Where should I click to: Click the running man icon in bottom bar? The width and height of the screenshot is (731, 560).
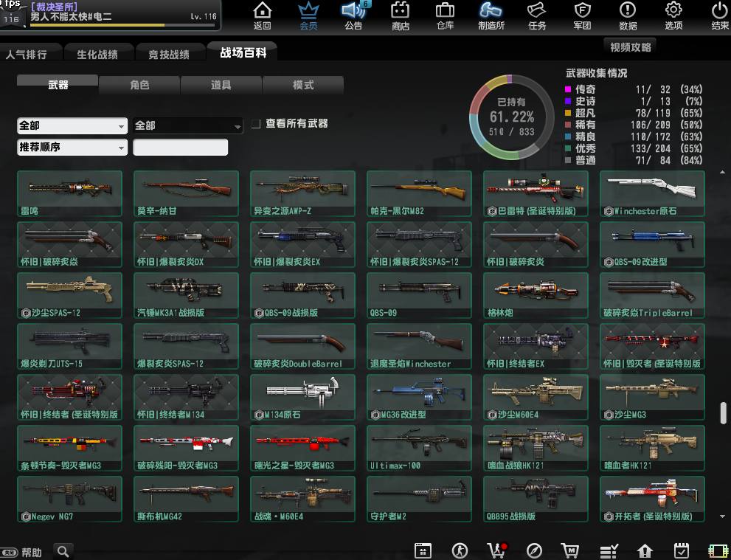(460, 550)
